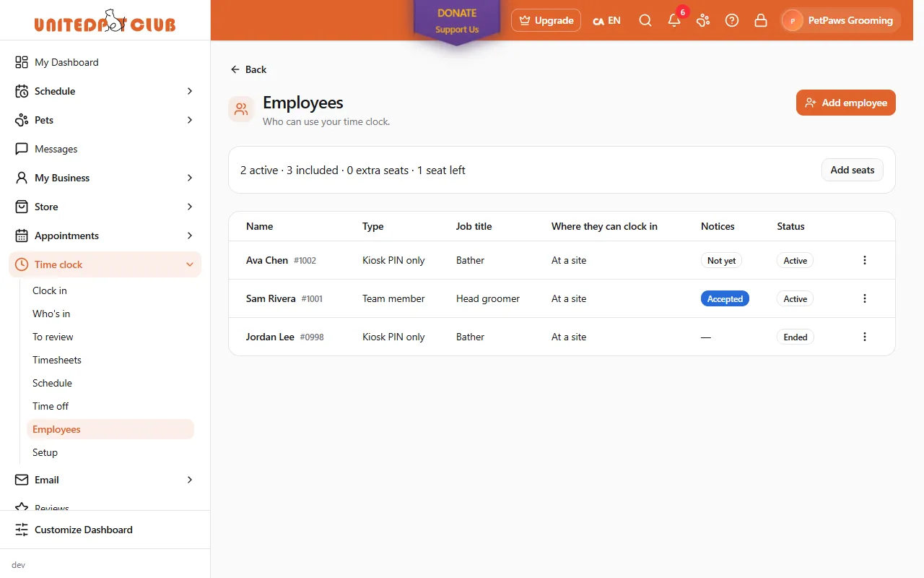924x578 pixels.
Task: Click the Add employee button
Action: (846, 103)
